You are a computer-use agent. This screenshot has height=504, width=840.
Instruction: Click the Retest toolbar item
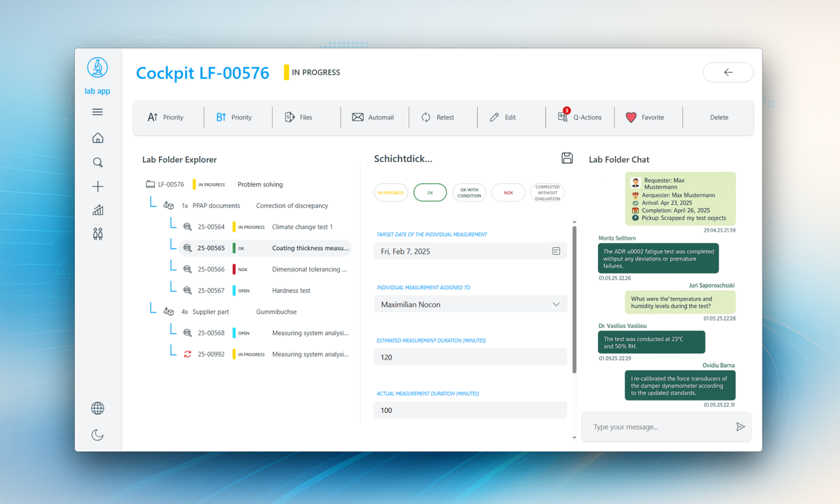(438, 117)
